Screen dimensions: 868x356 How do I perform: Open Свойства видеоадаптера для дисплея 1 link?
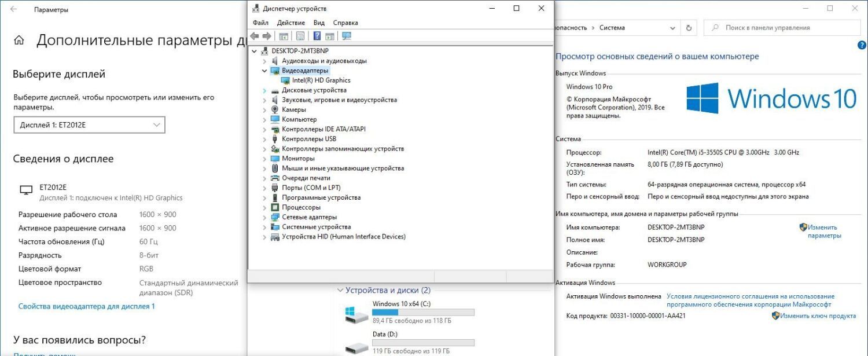pyautogui.click(x=87, y=306)
